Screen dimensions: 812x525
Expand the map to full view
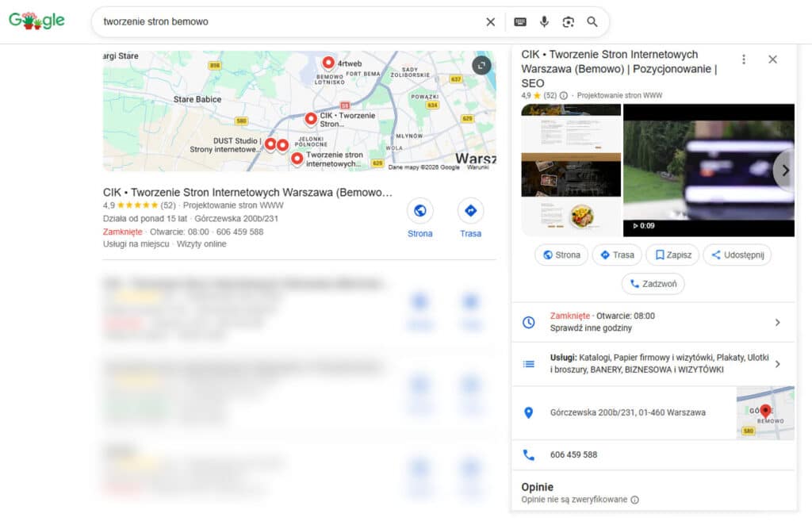click(x=481, y=65)
